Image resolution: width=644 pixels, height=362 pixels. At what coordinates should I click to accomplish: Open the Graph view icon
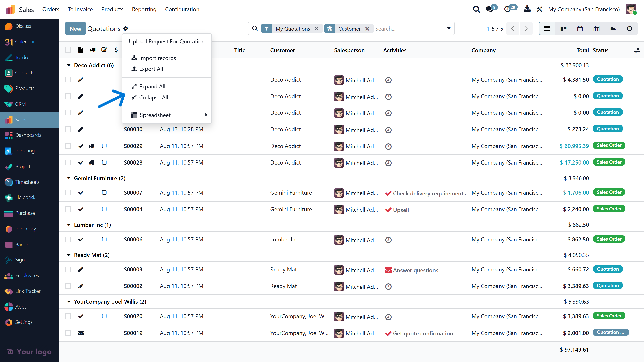coord(613,29)
